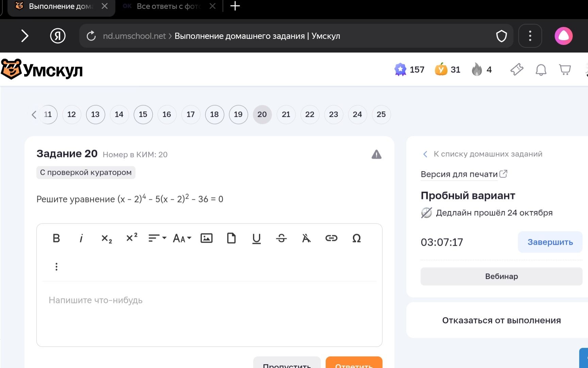
Task: Toggle underline formatting
Action: (257, 239)
